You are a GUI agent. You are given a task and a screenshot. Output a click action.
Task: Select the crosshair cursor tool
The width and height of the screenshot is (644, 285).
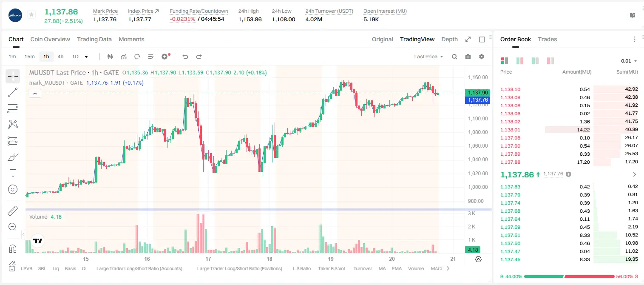tap(13, 77)
